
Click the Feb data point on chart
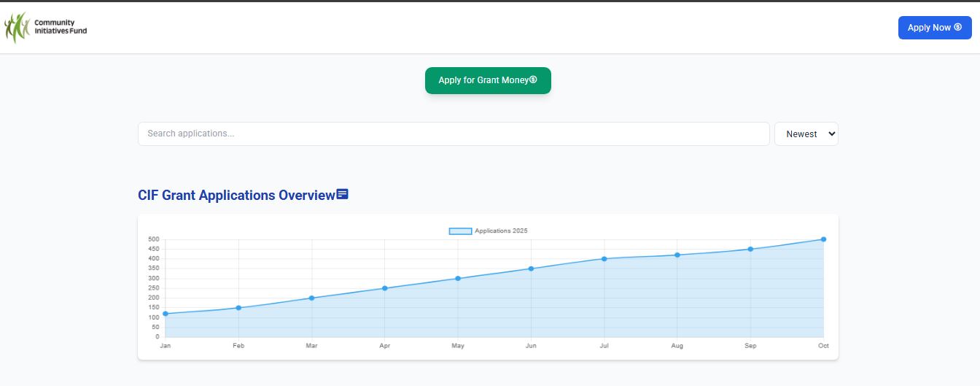238,308
